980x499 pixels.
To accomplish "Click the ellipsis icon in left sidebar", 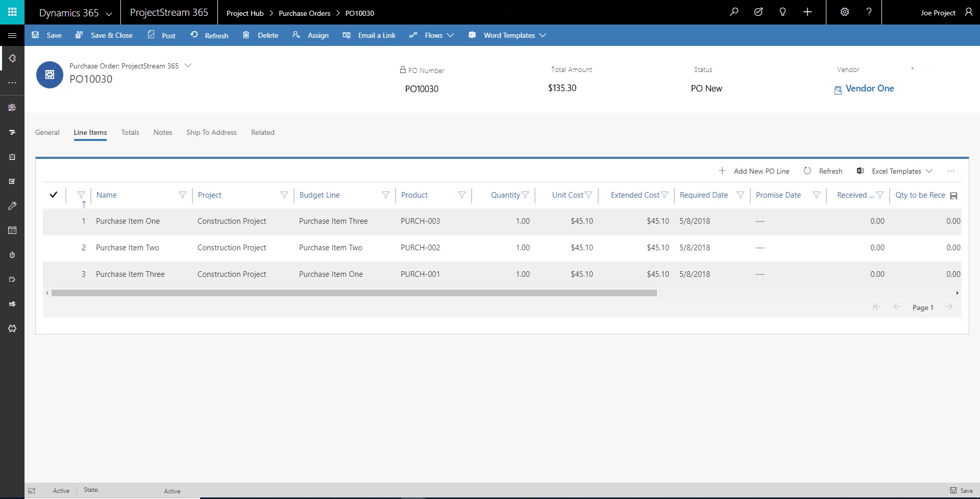I will click(12, 83).
